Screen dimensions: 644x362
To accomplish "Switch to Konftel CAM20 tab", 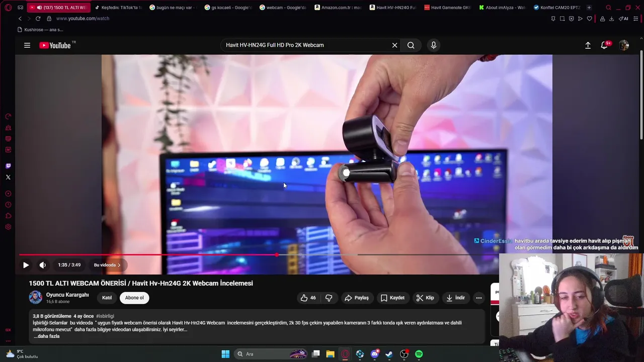I will pyautogui.click(x=557, y=8).
